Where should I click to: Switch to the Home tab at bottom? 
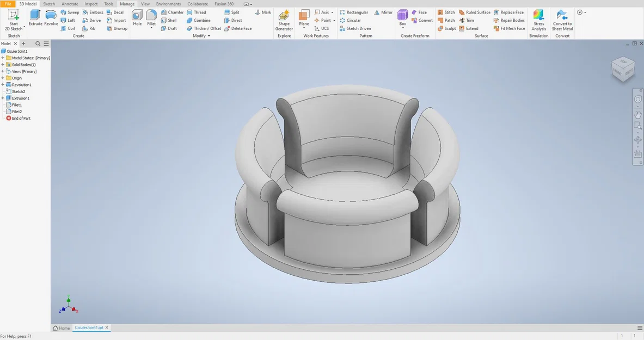click(x=61, y=327)
